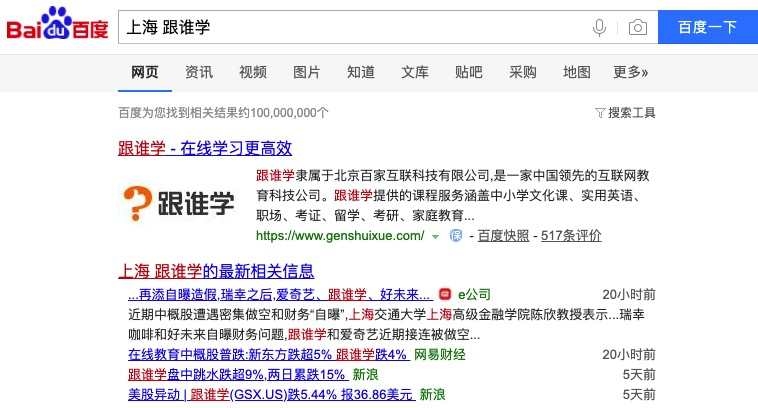Click the 百度一下 search button

coord(708,27)
